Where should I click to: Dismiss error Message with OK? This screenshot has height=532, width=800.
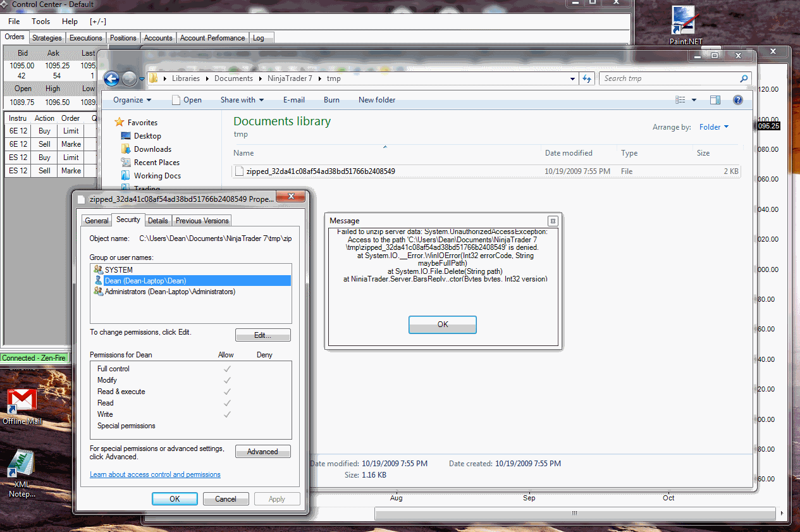443,325
